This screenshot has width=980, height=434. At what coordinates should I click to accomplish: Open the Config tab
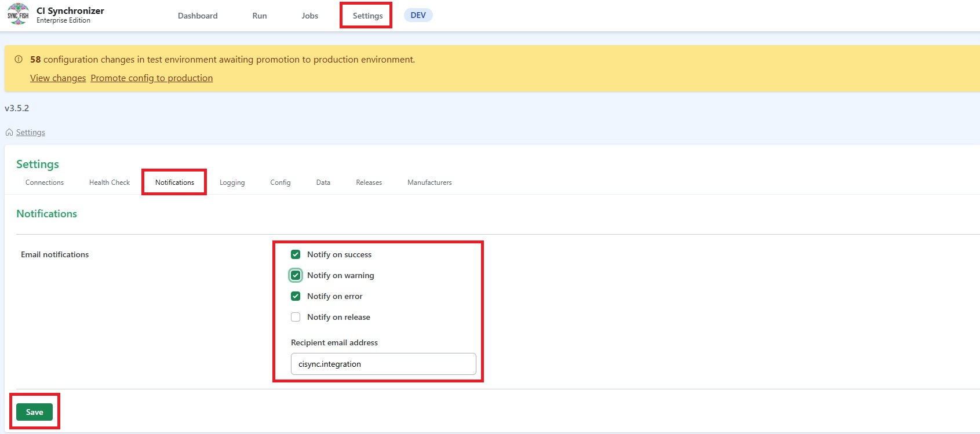pyautogui.click(x=280, y=183)
